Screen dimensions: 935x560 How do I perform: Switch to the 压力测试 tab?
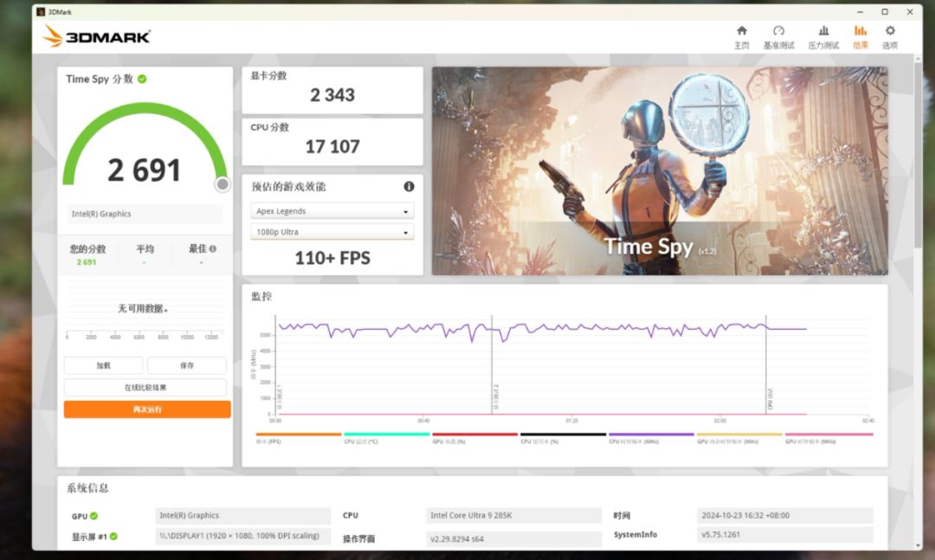coord(823,36)
